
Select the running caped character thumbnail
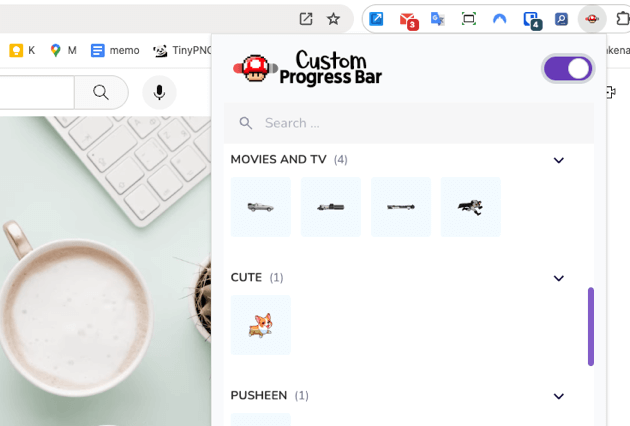pos(470,207)
